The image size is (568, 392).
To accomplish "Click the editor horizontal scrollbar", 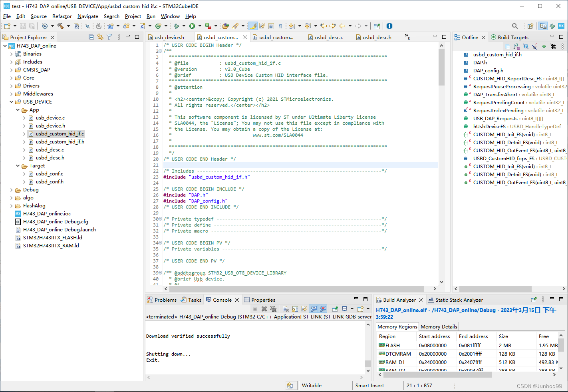I will 296,289.
